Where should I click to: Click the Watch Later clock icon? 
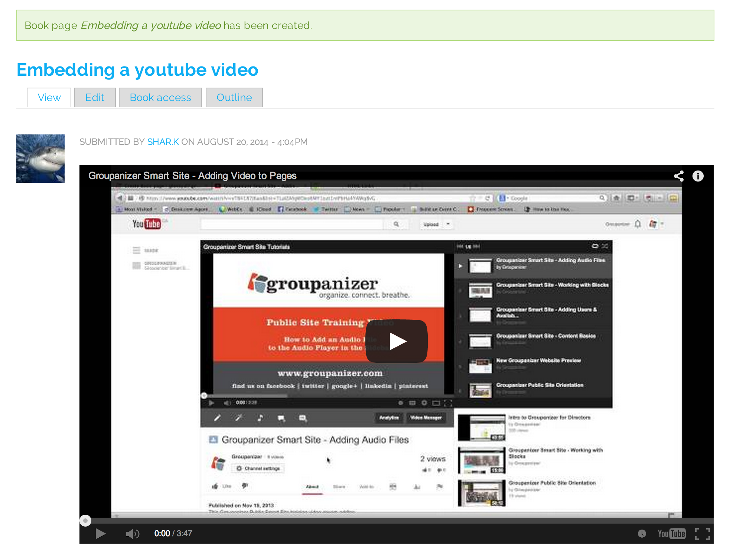pos(642,534)
